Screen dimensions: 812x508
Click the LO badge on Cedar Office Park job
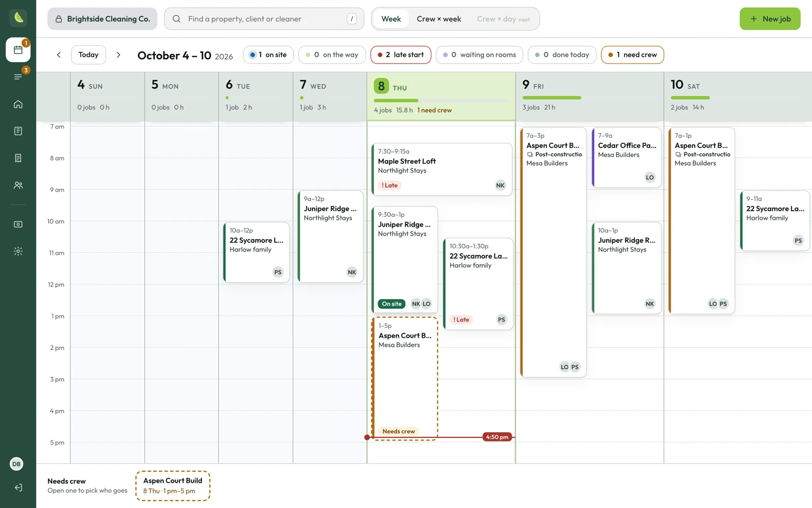click(650, 177)
